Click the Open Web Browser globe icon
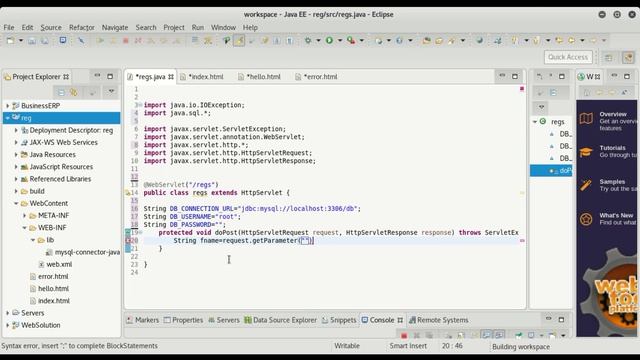640x360 pixels. tap(480, 40)
